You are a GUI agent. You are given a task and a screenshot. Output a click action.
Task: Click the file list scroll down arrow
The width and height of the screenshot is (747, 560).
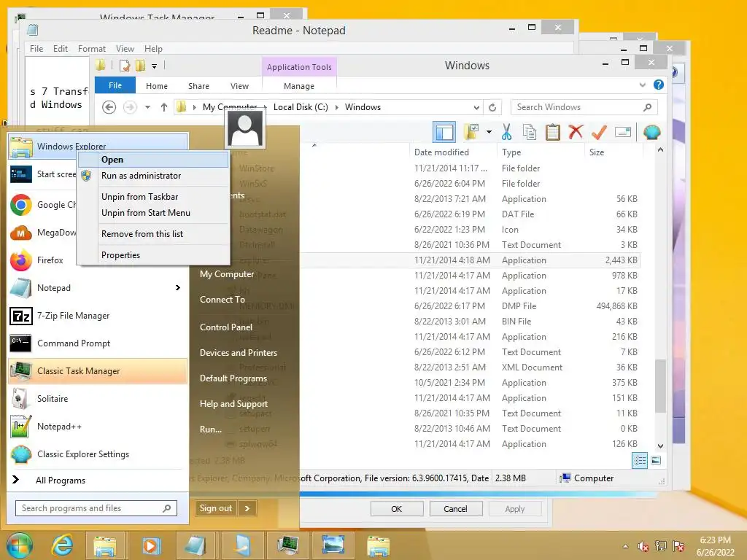660,446
